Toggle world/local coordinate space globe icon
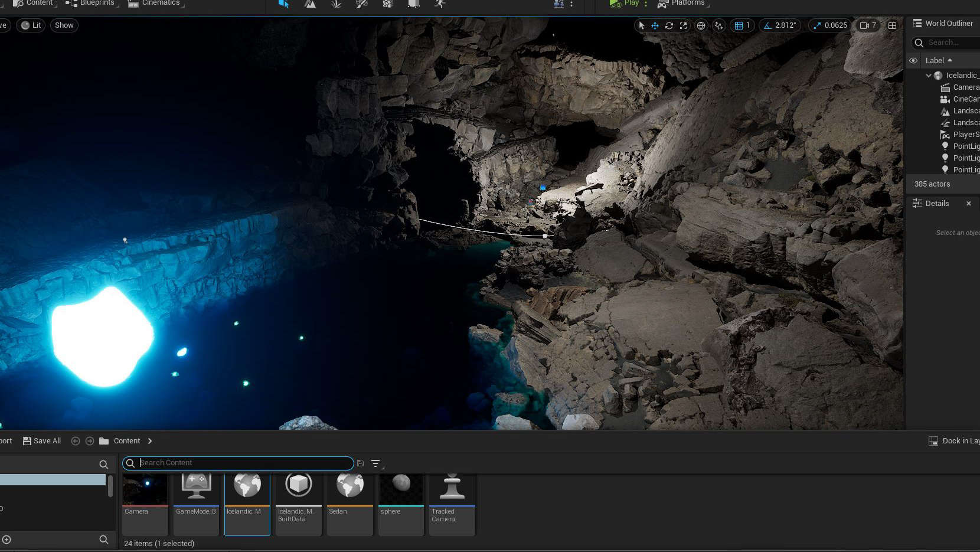 (701, 25)
